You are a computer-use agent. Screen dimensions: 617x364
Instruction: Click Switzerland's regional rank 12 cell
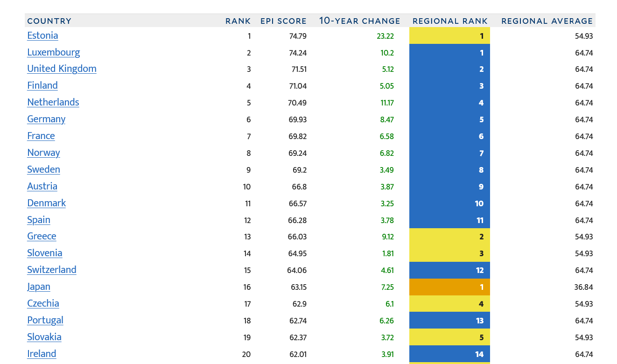449,270
